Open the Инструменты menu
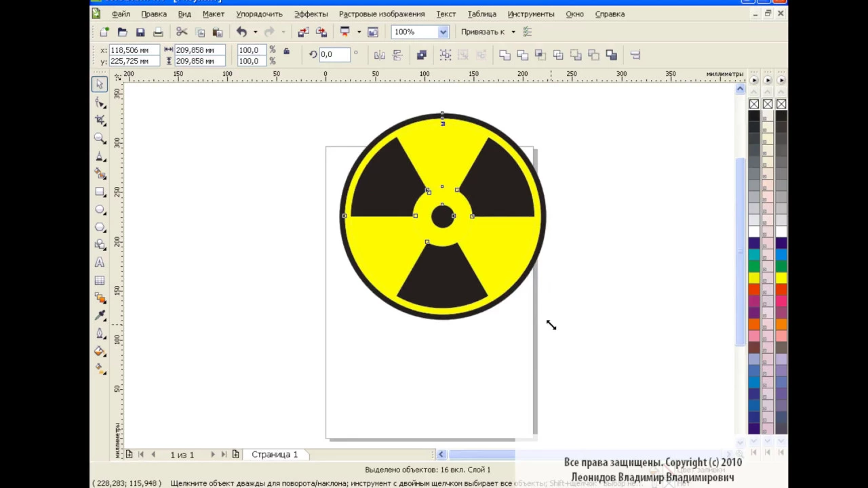The height and width of the screenshot is (488, 868). click(531, 14)
